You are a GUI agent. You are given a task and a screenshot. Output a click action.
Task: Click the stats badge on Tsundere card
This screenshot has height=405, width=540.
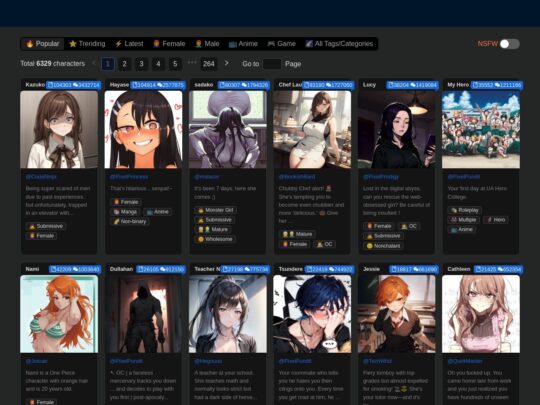(x=330, y=269)
